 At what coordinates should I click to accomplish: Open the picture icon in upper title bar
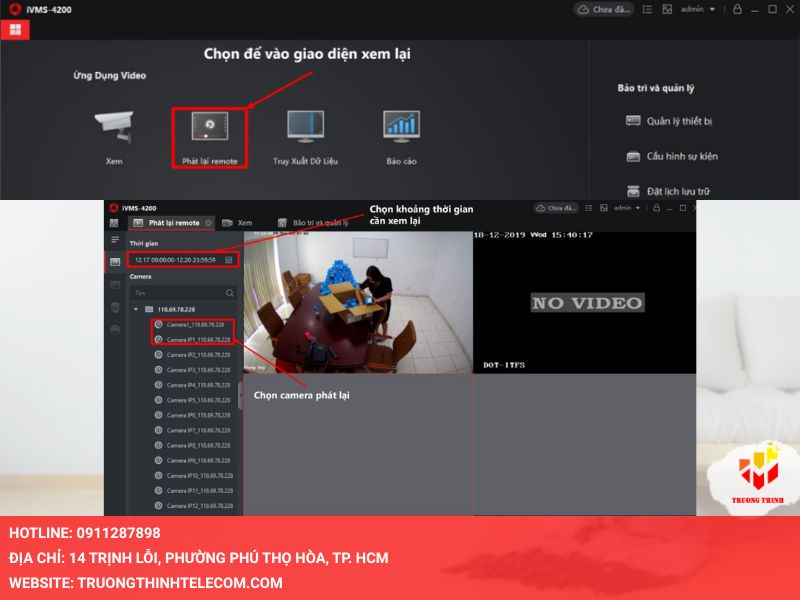pyautogui.click(x=667, y=9)
